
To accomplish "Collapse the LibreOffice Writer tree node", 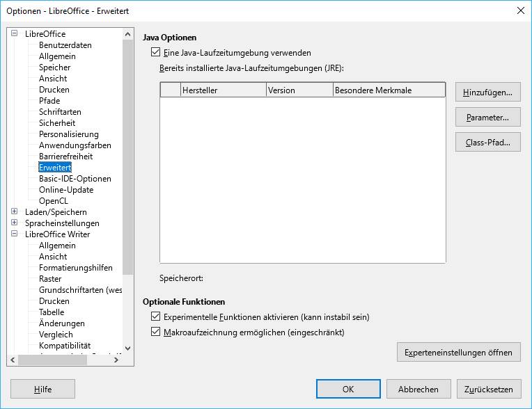I will pos(14,234).
